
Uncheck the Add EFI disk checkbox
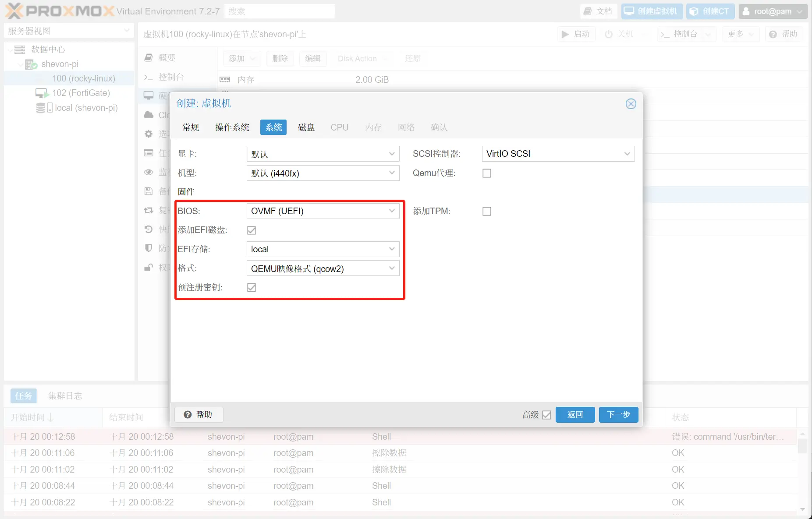(x=252, y=230)
